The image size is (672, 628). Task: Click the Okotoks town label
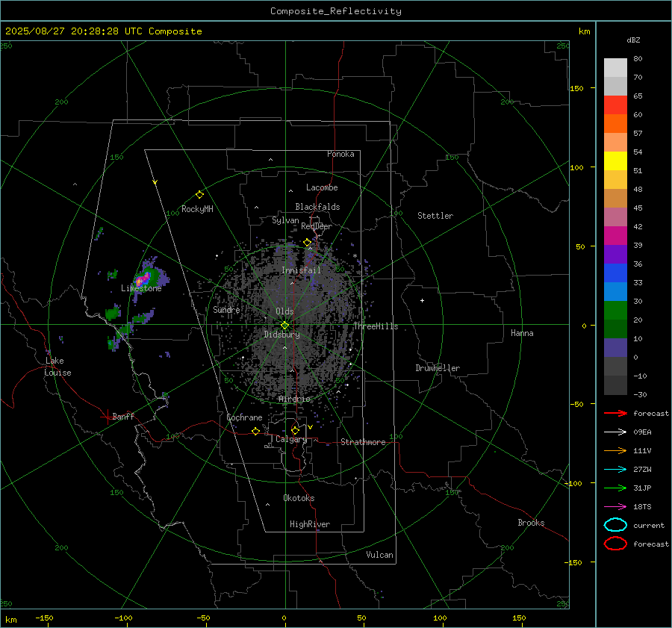click(299, 498)
